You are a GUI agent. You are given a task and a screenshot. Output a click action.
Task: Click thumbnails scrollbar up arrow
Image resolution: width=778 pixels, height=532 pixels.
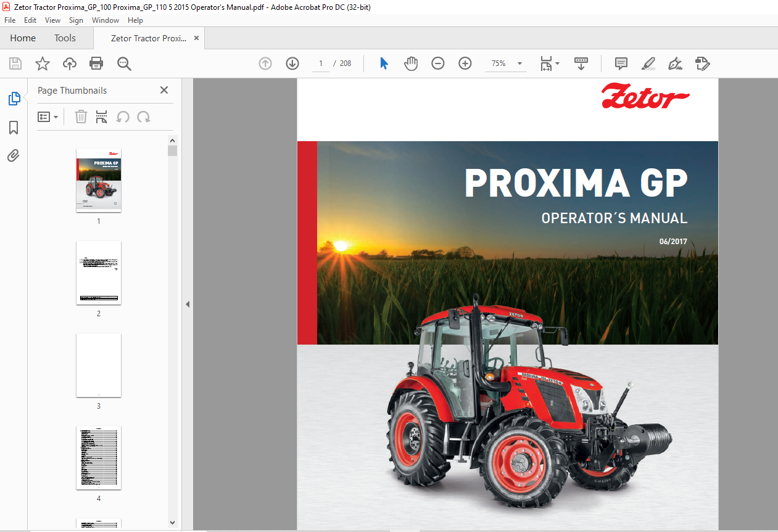pyautogui.click(x=172, y=140)
